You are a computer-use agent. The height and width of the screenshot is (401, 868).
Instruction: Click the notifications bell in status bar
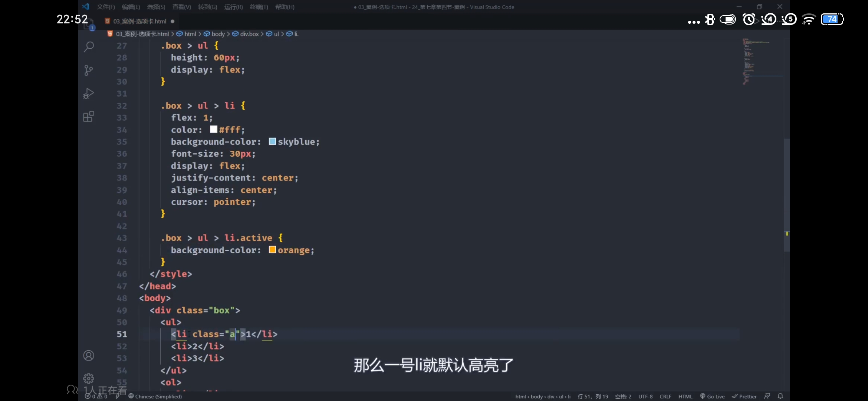click(x=780, y=396)
